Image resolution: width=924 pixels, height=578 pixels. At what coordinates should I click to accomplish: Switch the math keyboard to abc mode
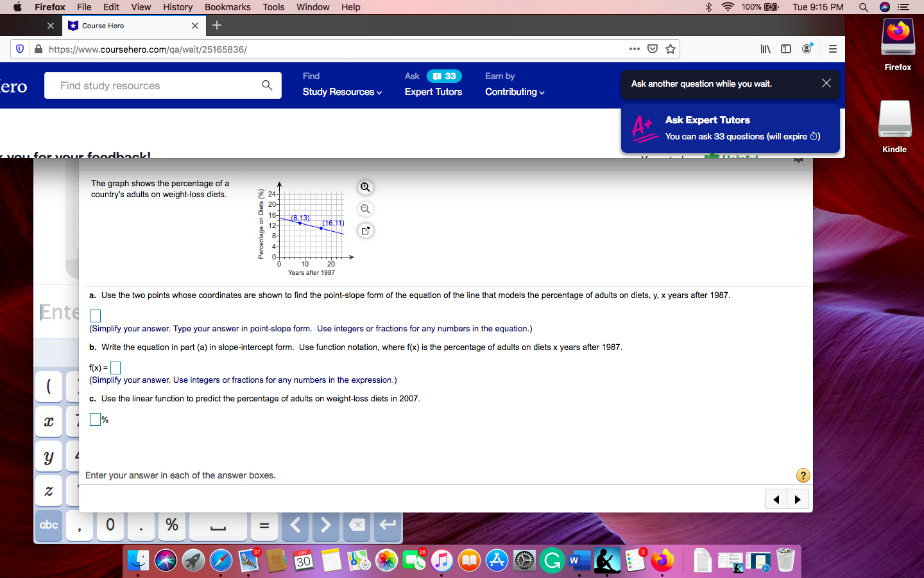click(x=49, y=525)
